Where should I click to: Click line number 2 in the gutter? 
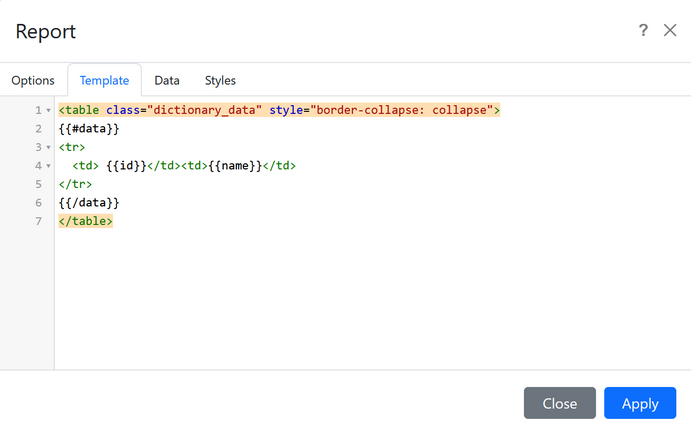(38, 129)
